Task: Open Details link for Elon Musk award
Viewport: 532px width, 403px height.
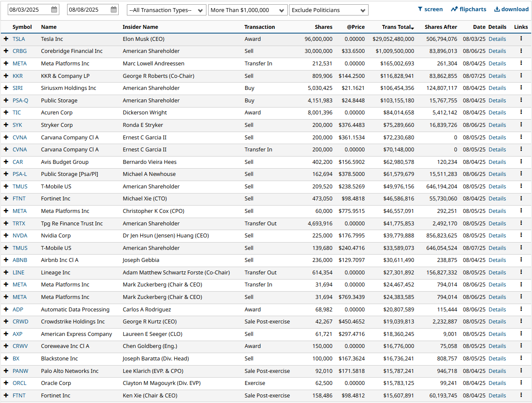Action: (497, 39)
